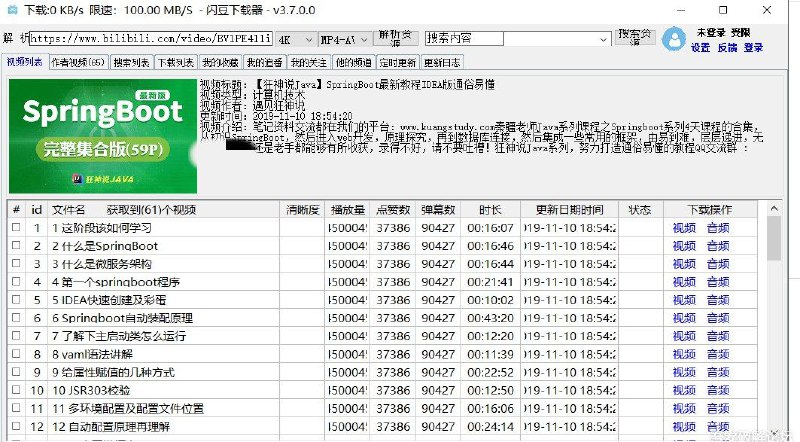800x442 pixels.
Task: Switch to the 定时更新 tab
Action: click(397, 62)
